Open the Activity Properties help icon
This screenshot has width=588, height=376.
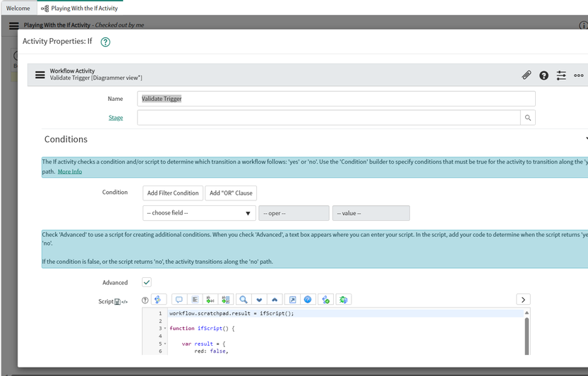click(x=105, y=42)
